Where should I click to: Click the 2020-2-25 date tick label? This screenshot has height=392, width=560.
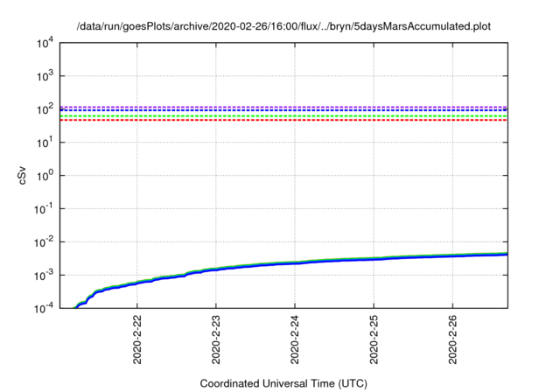(374, 339)
